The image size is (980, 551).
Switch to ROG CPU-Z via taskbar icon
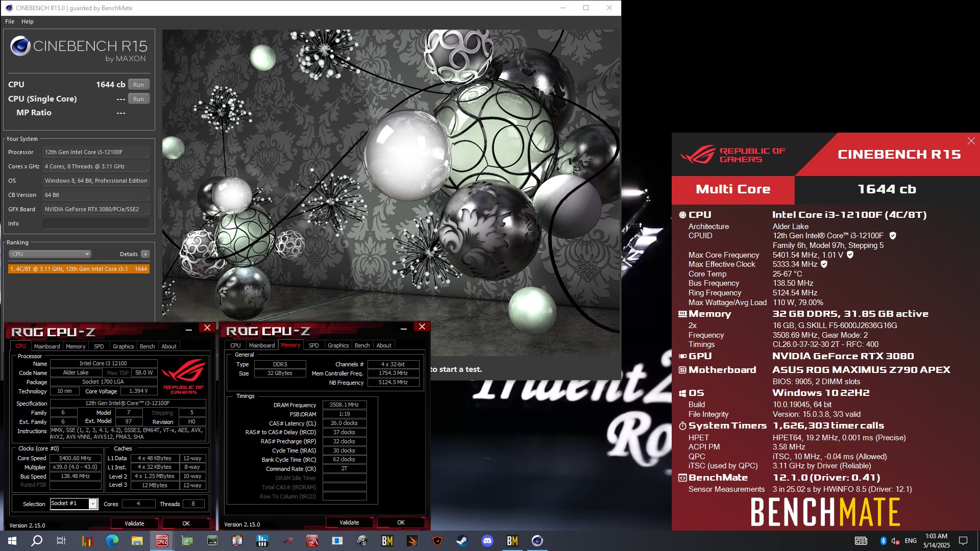[x=162, y=541]
